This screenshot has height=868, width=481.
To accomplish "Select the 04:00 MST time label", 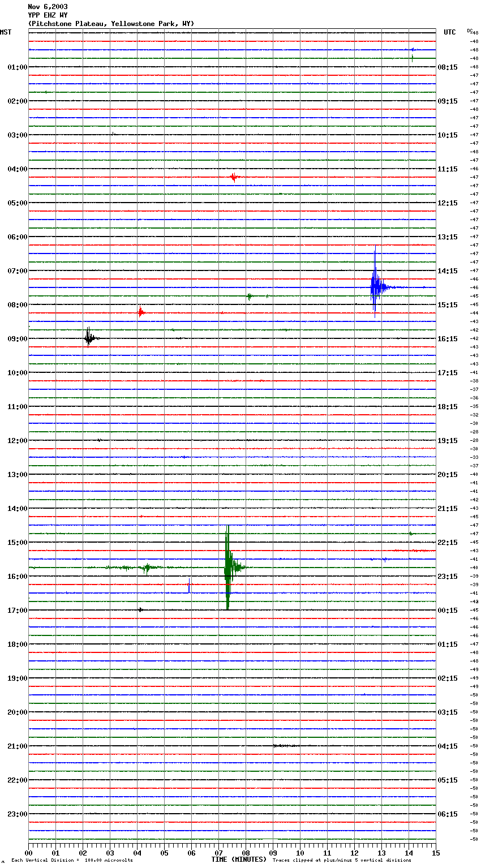I will 17,169.
